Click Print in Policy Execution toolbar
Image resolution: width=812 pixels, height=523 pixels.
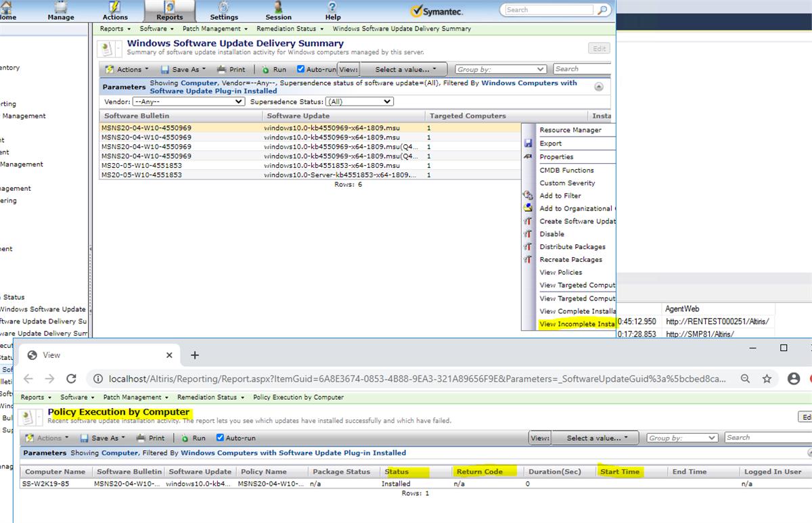point(150,438)
